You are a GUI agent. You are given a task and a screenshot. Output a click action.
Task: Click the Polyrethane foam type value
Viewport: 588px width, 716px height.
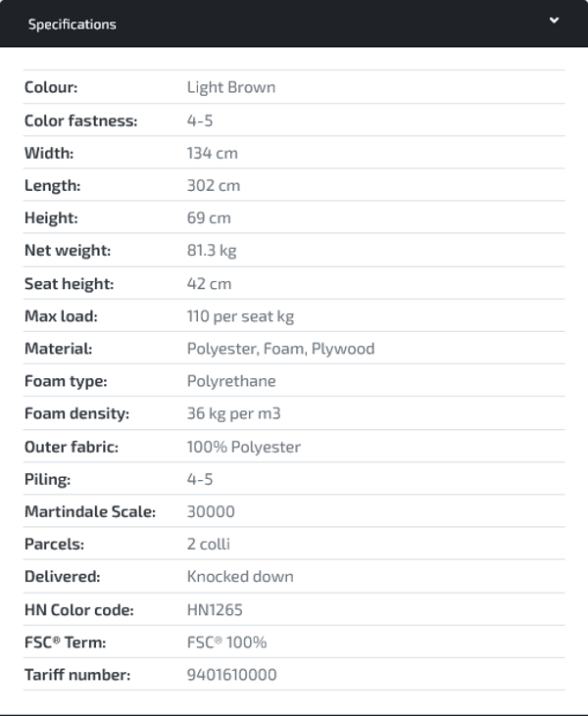pos(231,381)
